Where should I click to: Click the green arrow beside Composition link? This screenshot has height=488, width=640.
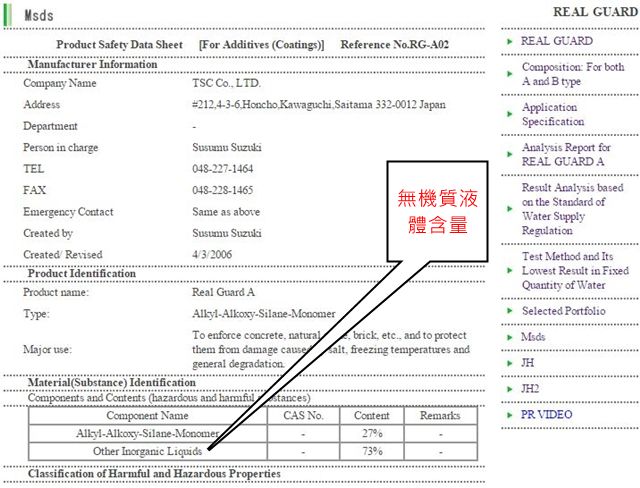pos(509,74)
